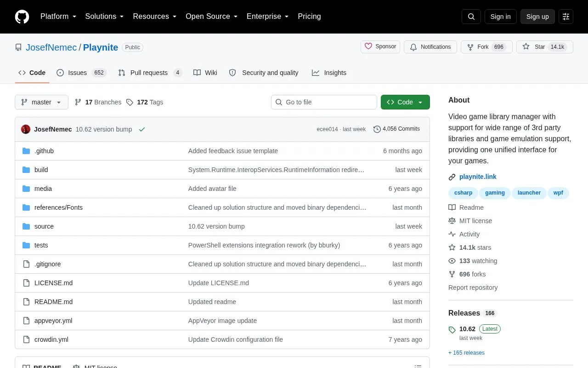Click the Sign in button

point(500,17)
